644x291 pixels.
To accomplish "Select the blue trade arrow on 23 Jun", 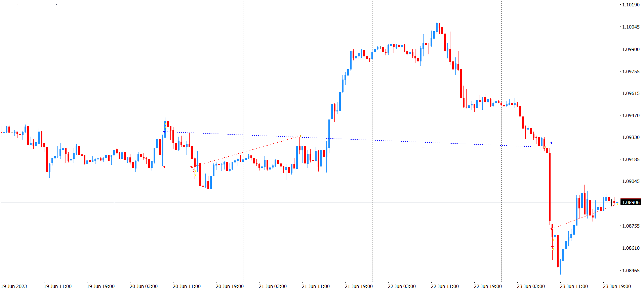I will [552, 143].
